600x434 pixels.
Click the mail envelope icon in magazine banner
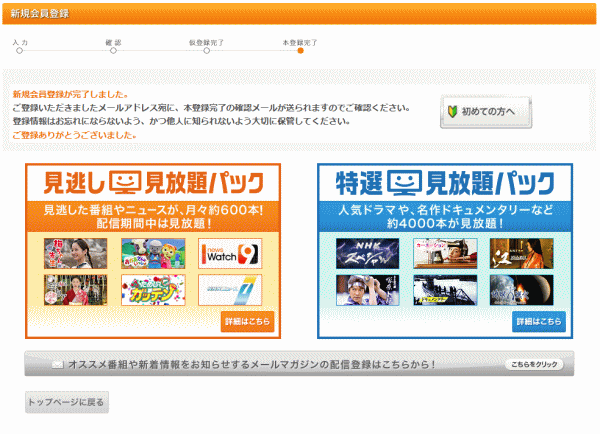58,365
